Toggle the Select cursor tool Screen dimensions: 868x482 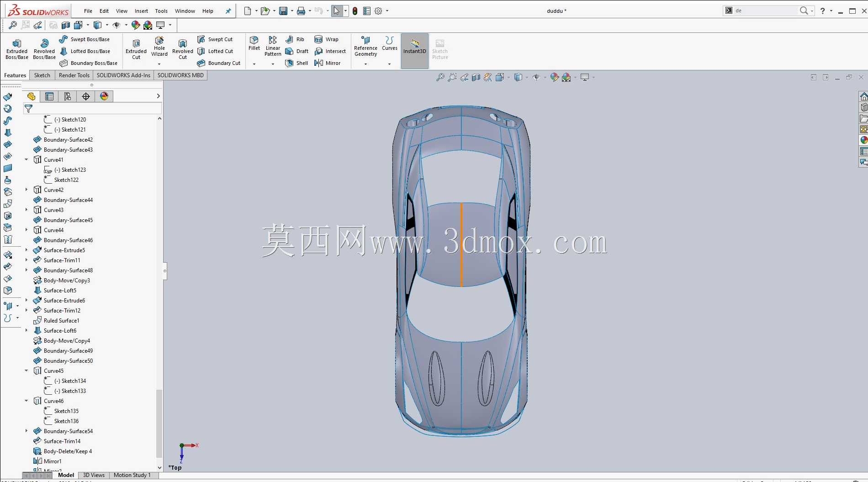337,11
